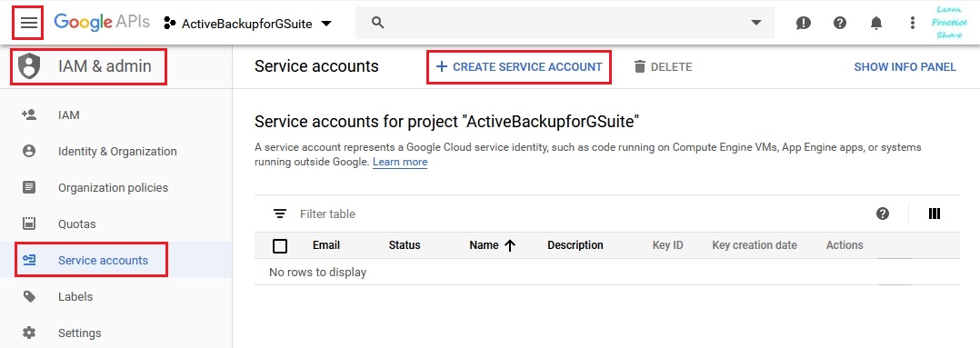980x348 pixels.
Task: Expand the ActiveBackupforGSuite project dropdown
Action: pos(247,24)
